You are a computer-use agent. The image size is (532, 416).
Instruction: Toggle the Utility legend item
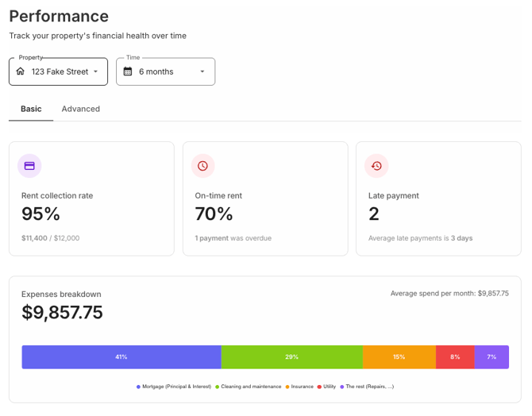pyautogui.click(x=327, y=387)
